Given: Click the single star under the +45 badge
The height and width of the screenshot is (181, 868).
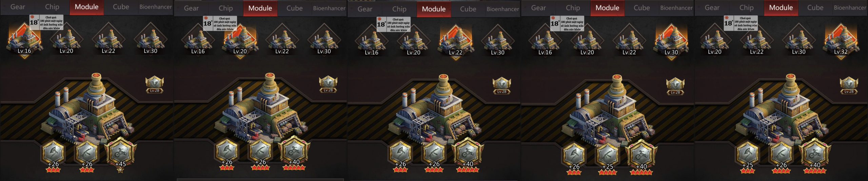Looking at the screenshot, I should pos(120,170).
